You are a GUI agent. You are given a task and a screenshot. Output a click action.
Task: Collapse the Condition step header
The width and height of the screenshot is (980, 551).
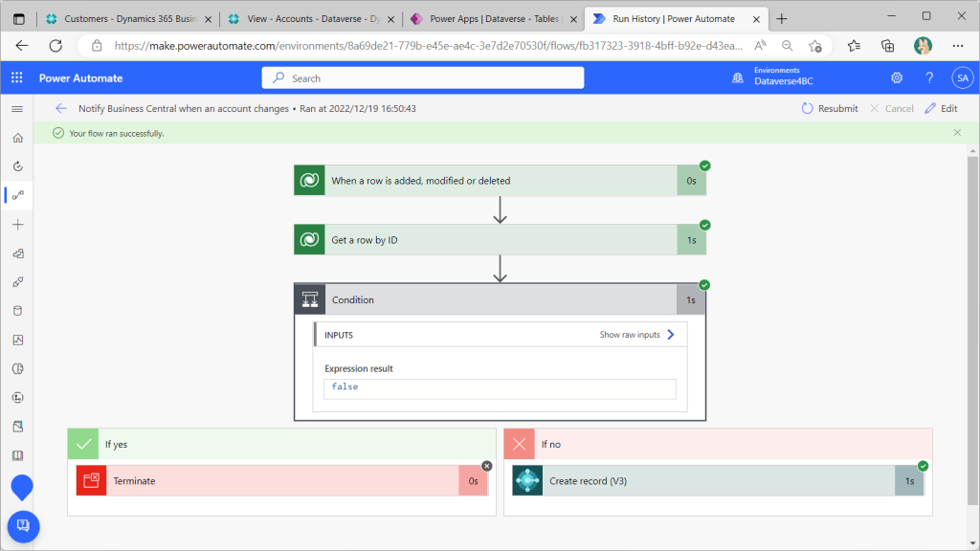pyautogui.click(x=500, y=299)
